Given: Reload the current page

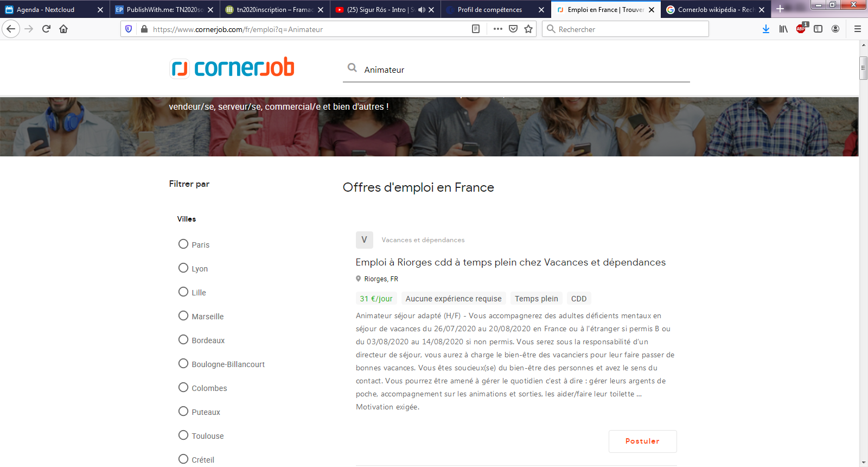Looking at the screenshot, I should 46,29.
